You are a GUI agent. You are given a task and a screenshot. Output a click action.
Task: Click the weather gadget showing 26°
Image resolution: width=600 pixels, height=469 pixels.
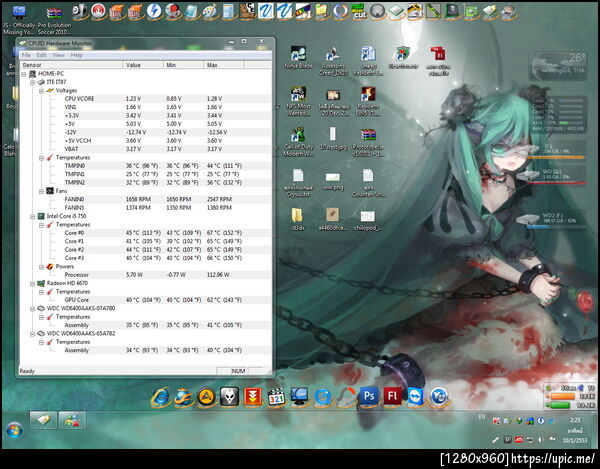pos(557,66)
